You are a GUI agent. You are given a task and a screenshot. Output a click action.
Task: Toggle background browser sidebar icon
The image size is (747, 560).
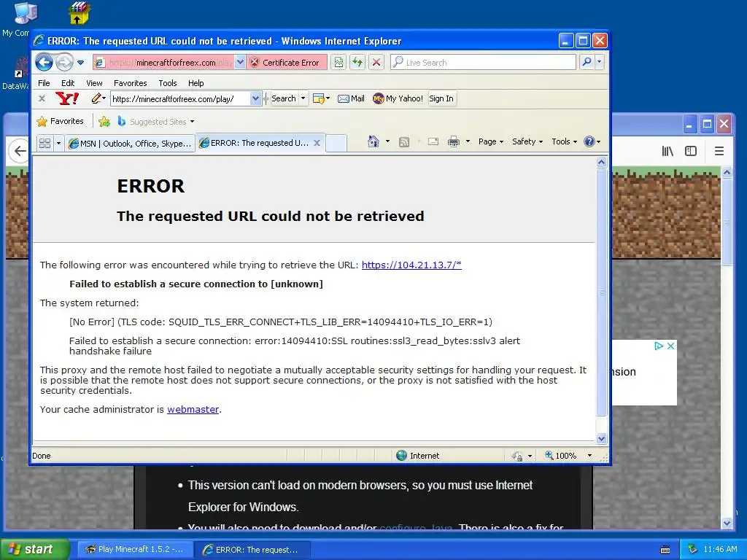coord(691,151)
